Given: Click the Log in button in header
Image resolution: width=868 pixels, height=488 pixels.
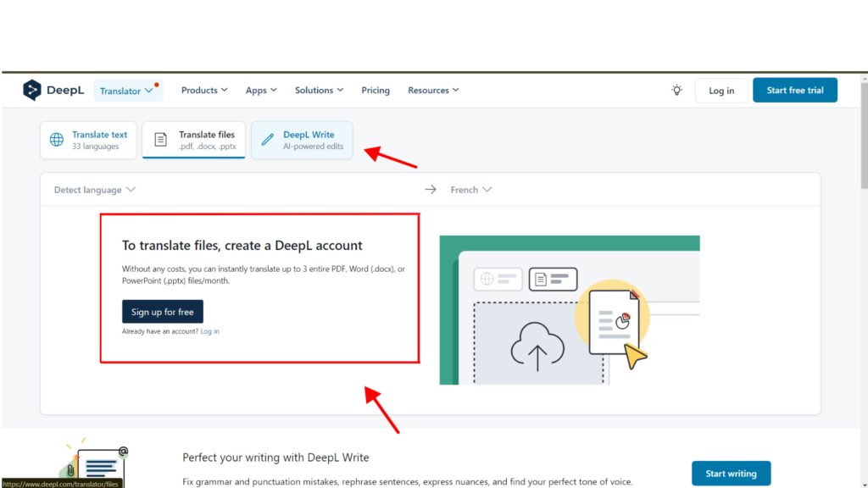Looking at the screenshot, I should click(721, 90).
